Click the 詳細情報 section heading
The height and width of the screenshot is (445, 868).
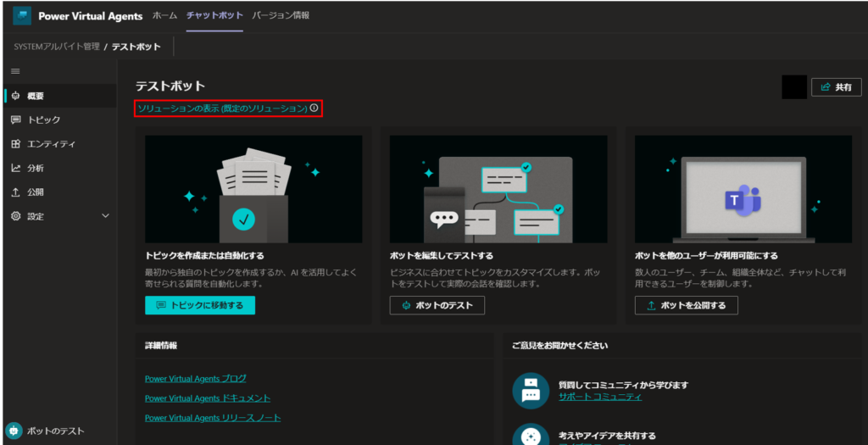pyautogui.click(x=161, y=345)
